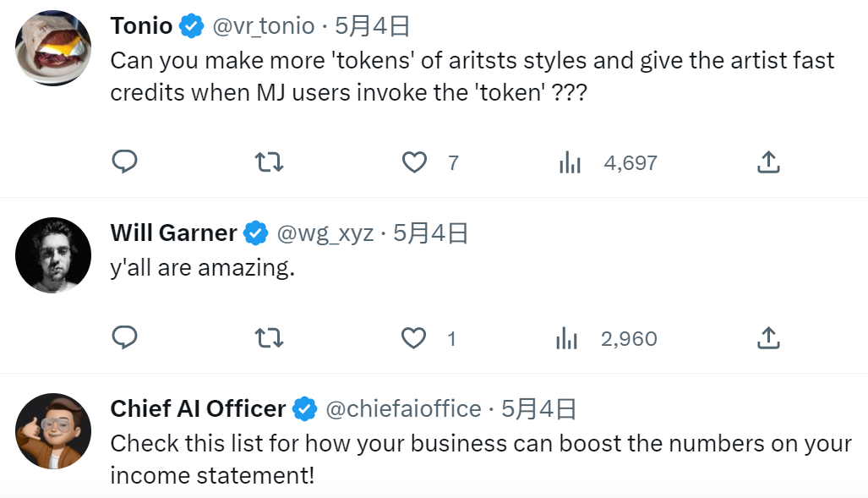
Task: Like Tonio's tweet
Action: click(x=414, y=162)
